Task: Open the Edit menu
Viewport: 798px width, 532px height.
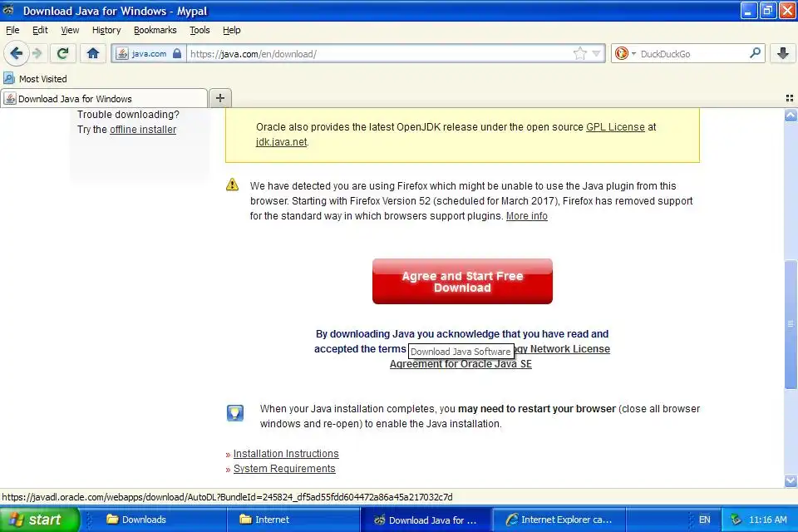Action: (40, 30)
